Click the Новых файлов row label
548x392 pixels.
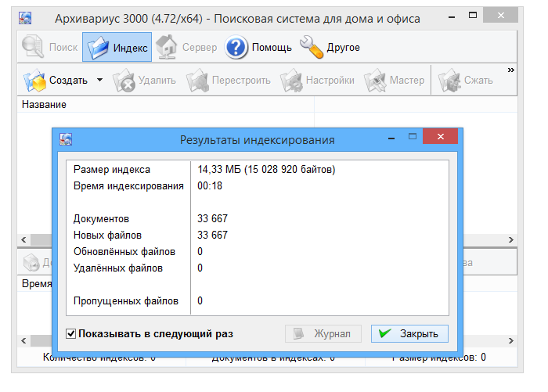108,236
